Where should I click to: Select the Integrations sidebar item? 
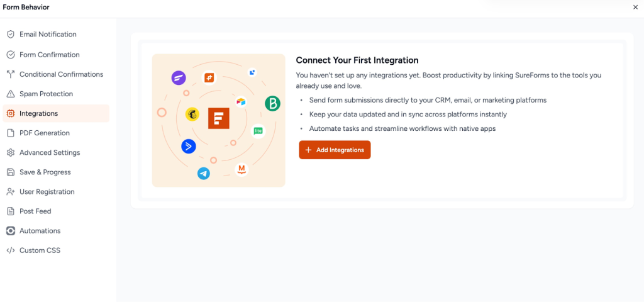[x=38, y=114]
